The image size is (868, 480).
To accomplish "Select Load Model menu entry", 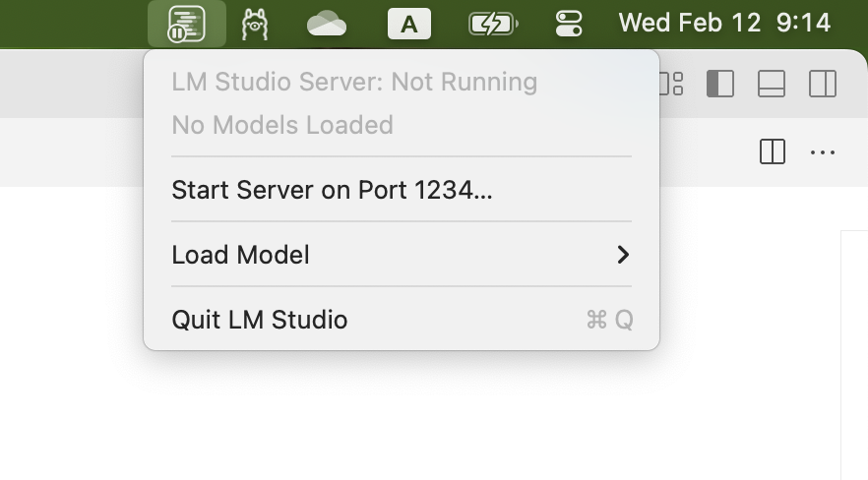I will pyautogui.click(x=241, y=255).
